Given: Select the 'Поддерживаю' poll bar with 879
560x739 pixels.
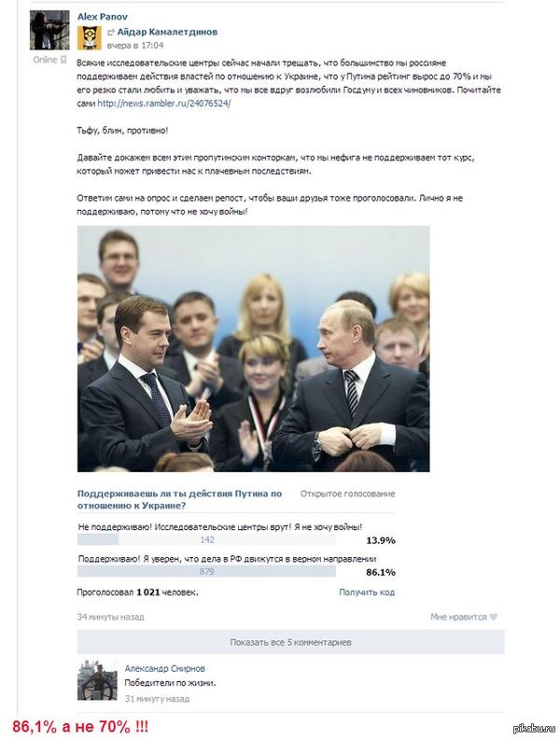Looking at the screenshot, I should (206, 572).
